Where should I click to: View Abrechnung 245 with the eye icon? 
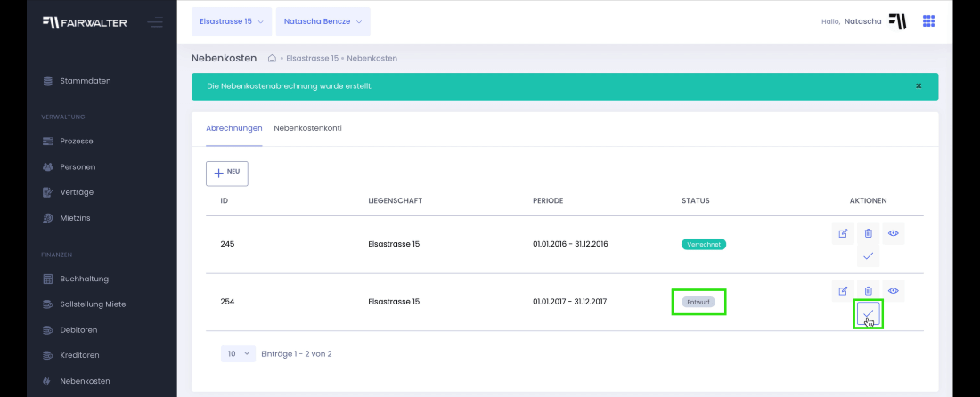coord(894,233)
